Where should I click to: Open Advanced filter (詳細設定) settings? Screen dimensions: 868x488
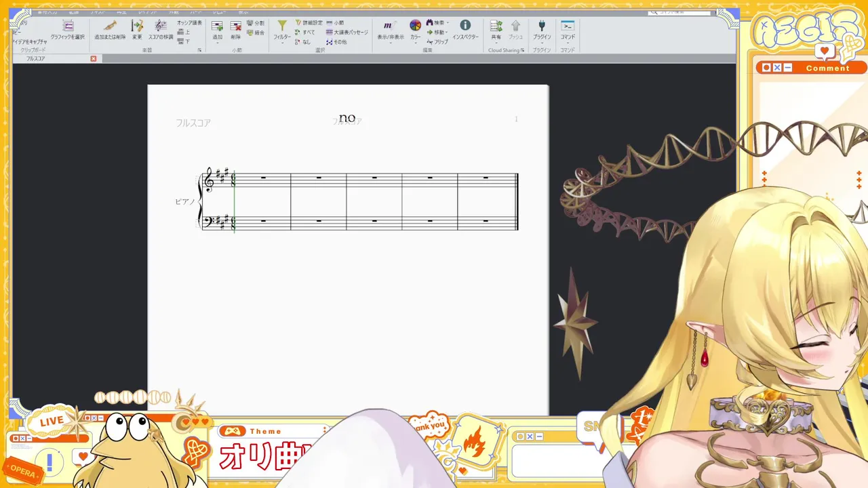click(x=309, y=23)
